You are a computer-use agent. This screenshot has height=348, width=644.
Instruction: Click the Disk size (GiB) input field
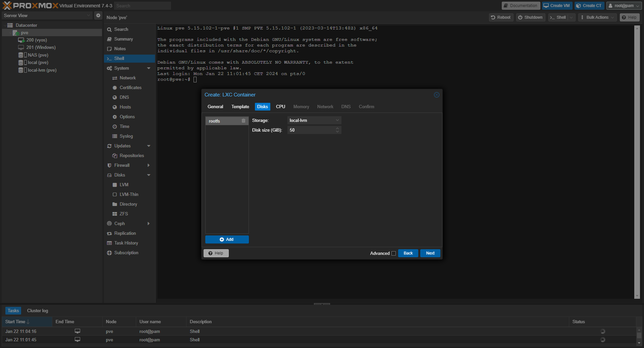tap(311, 130)
